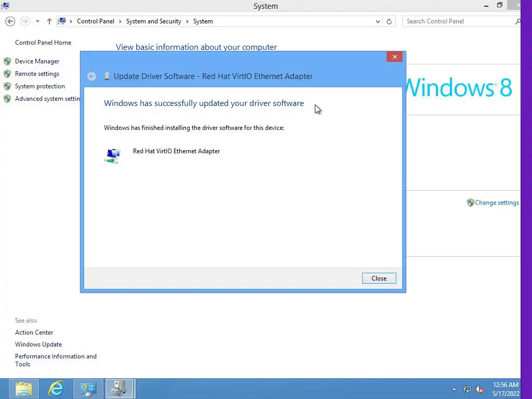Open Performance Information and Tools link
The height and width of the screenshot is (399, 532).
pyautogui.click(x=56, y=360)
